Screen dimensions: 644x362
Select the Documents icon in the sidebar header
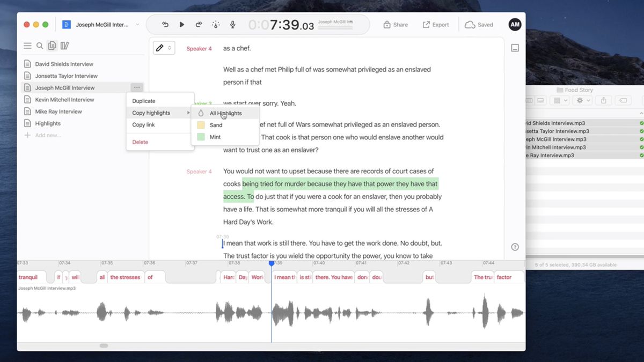point(52,46)
